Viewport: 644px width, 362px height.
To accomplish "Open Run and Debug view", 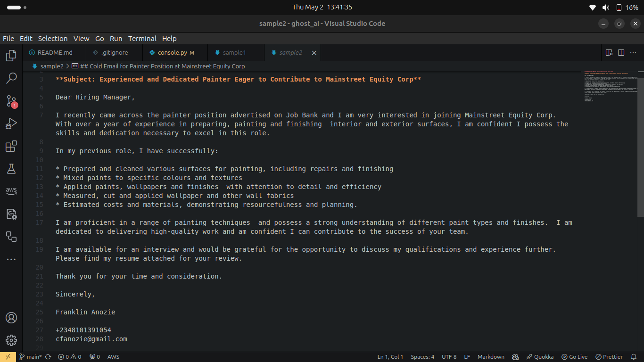I will point(11,123).
